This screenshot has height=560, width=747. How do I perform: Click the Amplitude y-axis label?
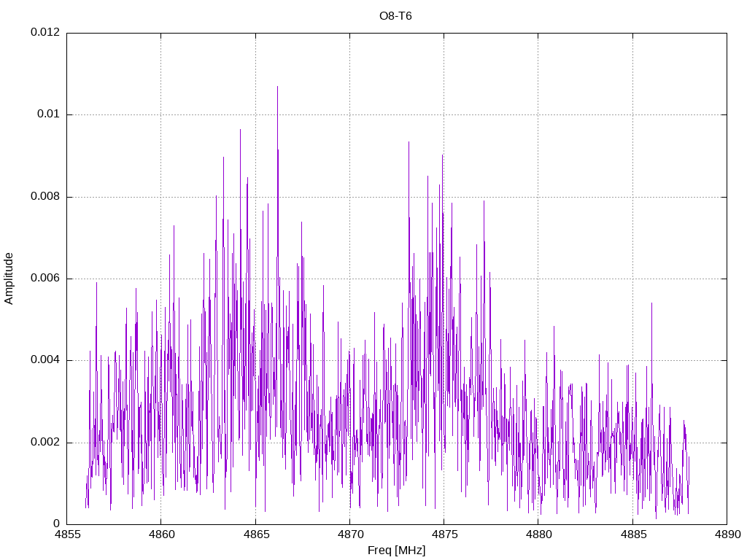[9, 279]
